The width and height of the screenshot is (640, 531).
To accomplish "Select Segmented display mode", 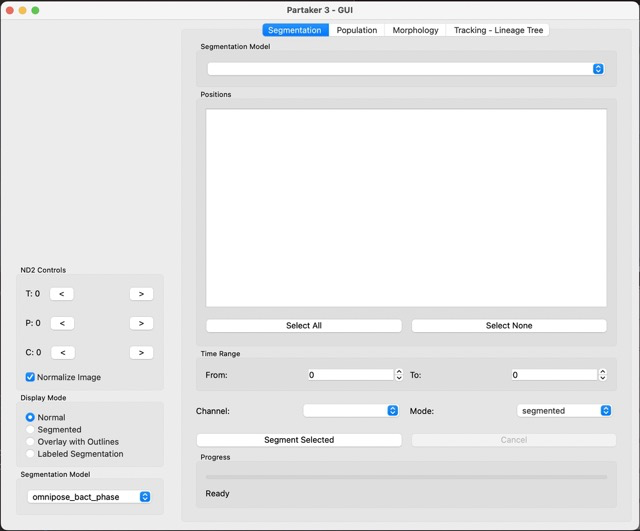I will pos(30,429).
